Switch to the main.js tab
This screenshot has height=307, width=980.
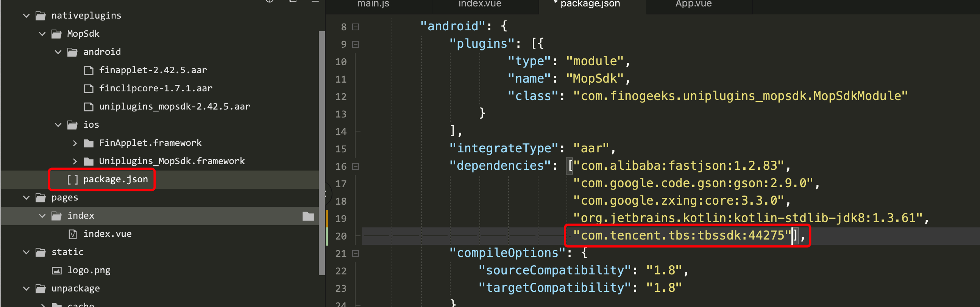click(x=373, y=4)
